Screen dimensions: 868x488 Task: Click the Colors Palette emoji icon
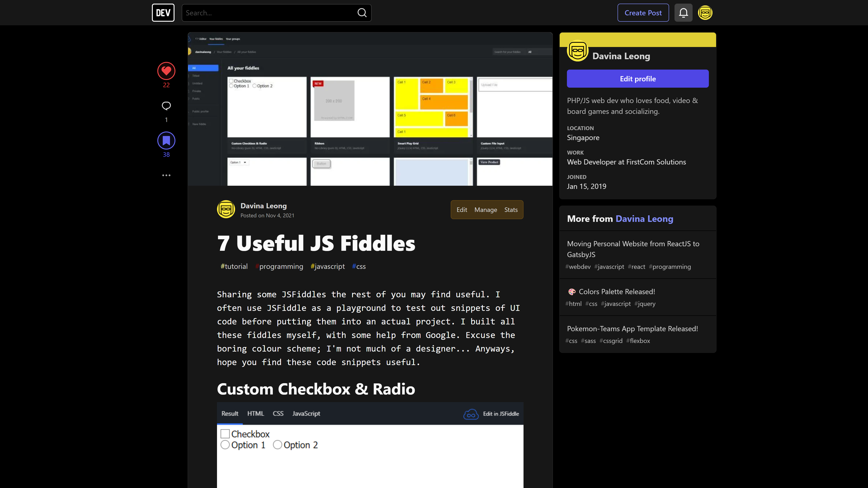point(572,292)
